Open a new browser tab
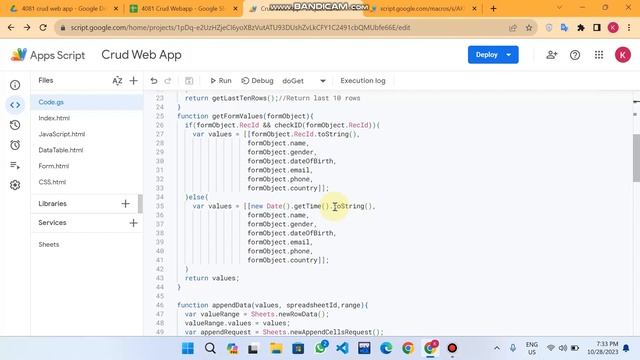640x360 pixels. click(x=493, y=8)
